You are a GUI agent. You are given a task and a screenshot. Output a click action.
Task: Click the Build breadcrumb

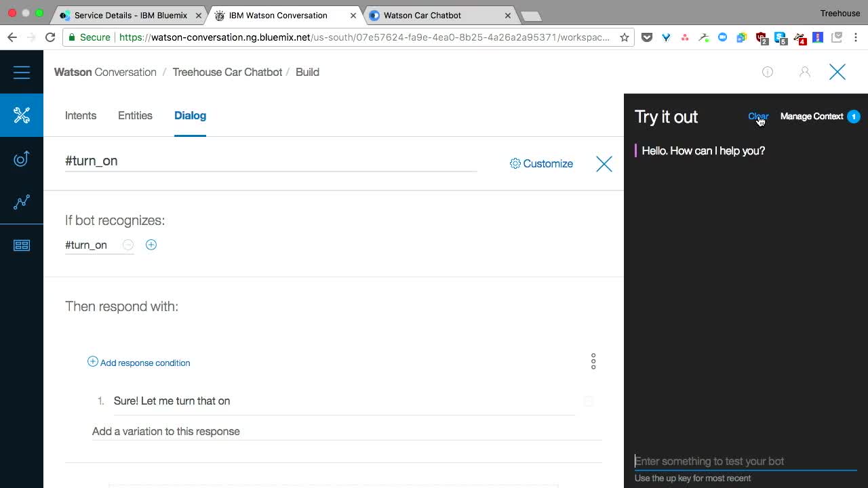coord(307,72)
